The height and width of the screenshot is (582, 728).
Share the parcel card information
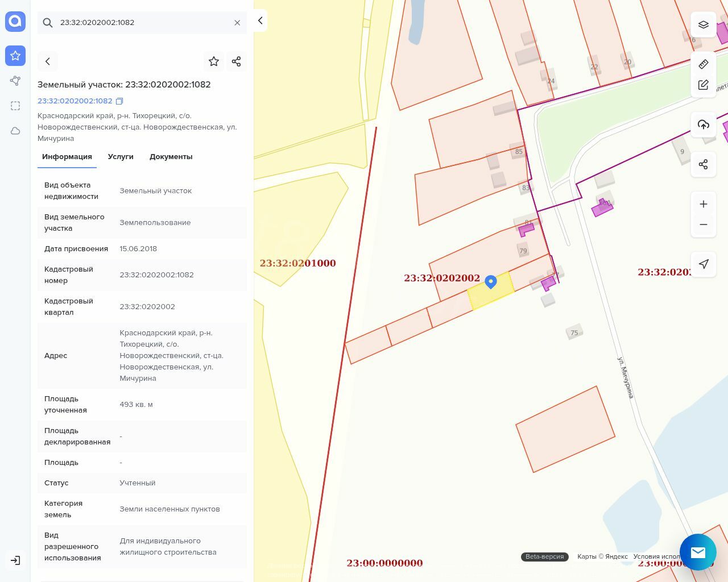pyautogui.click(x=237, y=61)
